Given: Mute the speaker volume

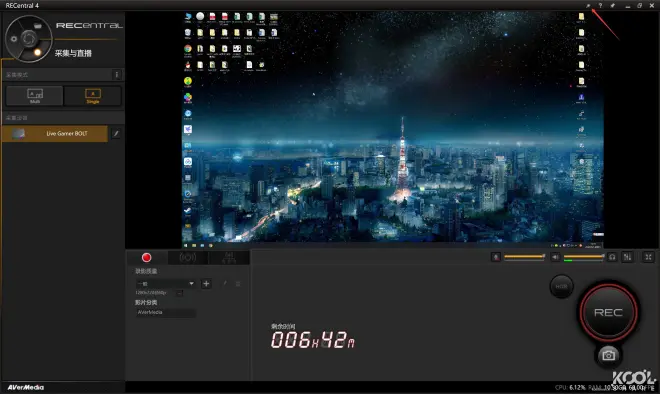Looking at the screenshot, I should coord(555,257).
